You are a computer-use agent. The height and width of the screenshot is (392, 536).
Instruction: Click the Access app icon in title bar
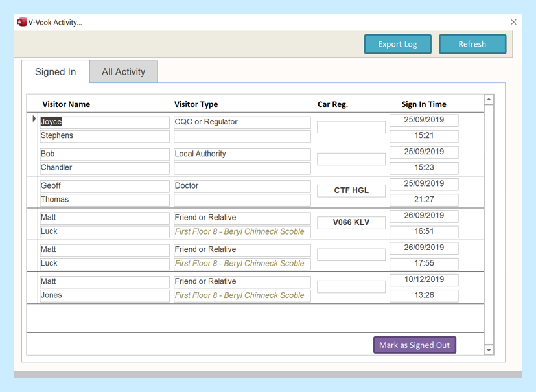click(21, 22)
